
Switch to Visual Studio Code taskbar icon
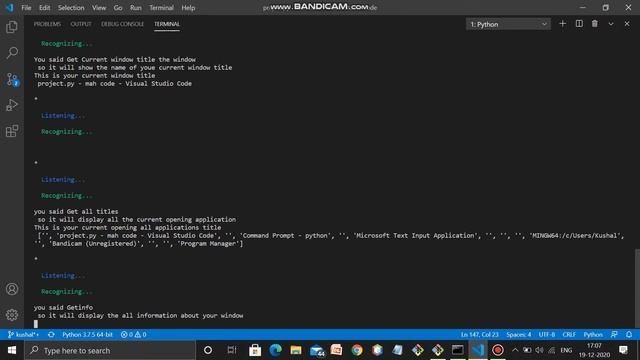pyautogui.click(x=478, y=350)
